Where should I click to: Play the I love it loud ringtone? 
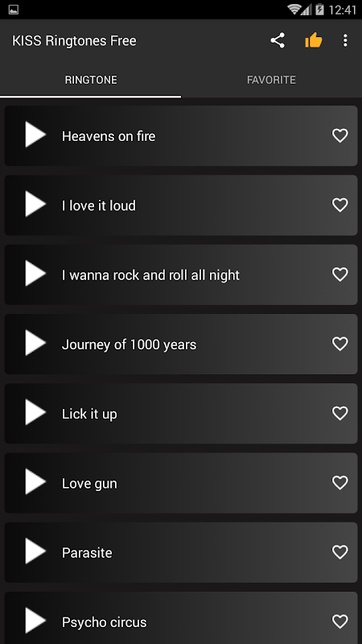click(35, 204)
